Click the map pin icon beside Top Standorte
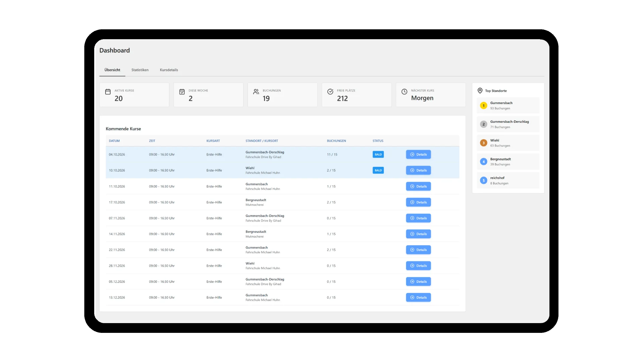This screenshot has height=362, width=644. [480, 90]
